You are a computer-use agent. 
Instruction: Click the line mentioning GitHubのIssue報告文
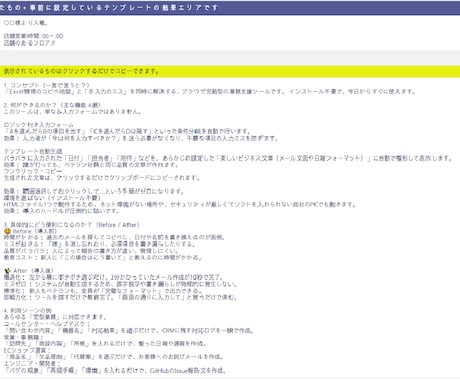pyautogui.click(x=116, y=370)
